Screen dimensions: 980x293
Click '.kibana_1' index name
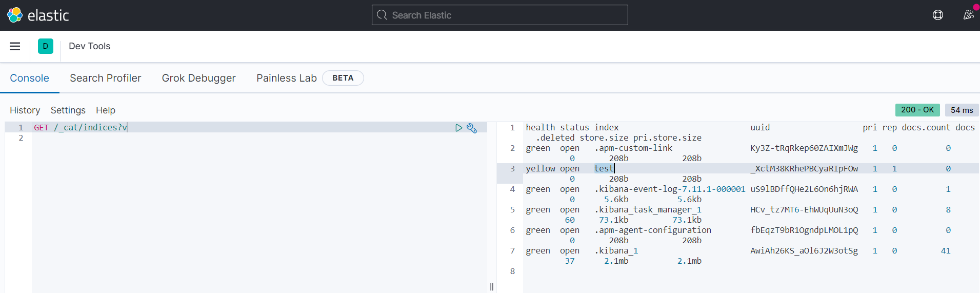point(616,250)
